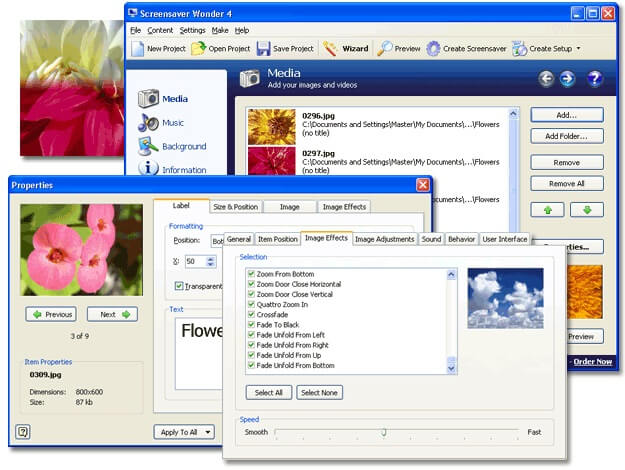Viewport: 625px width, 470px height.
Task: Increase the X position spinner value
Action: point(211,257)
